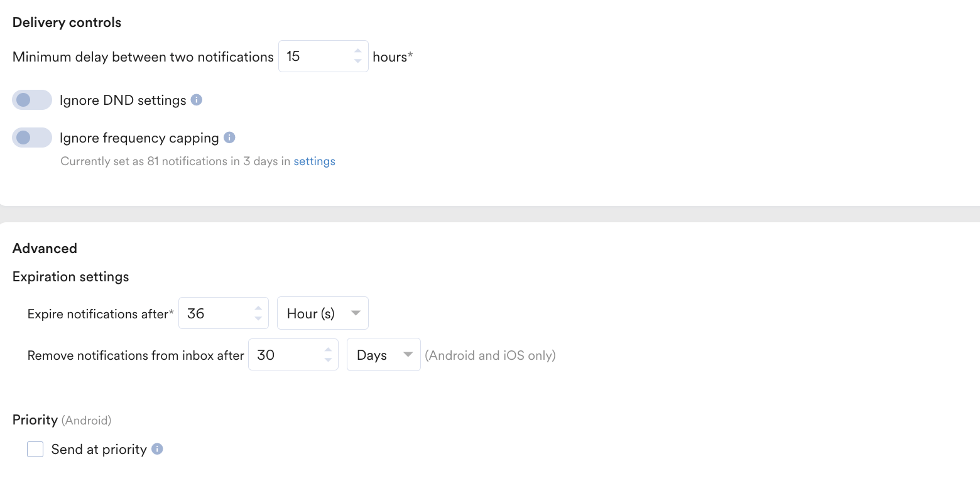
Task: Click info icon beside Ignore DND settings
Action: 197,100
